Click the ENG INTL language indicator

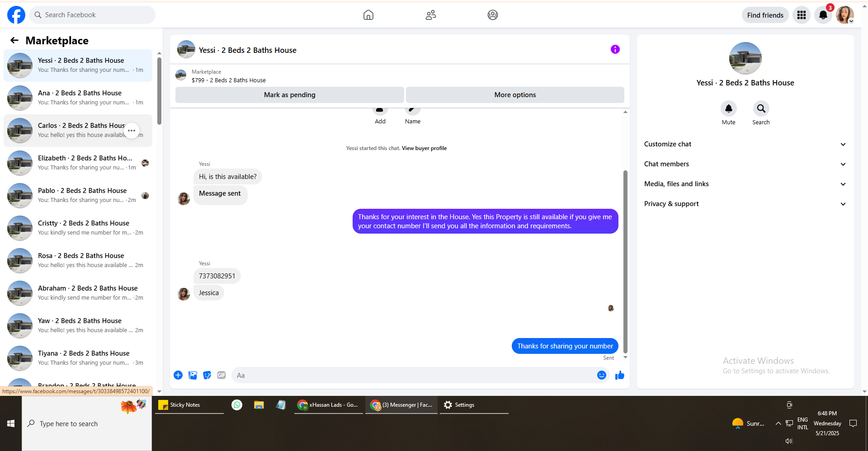[802, 423]
